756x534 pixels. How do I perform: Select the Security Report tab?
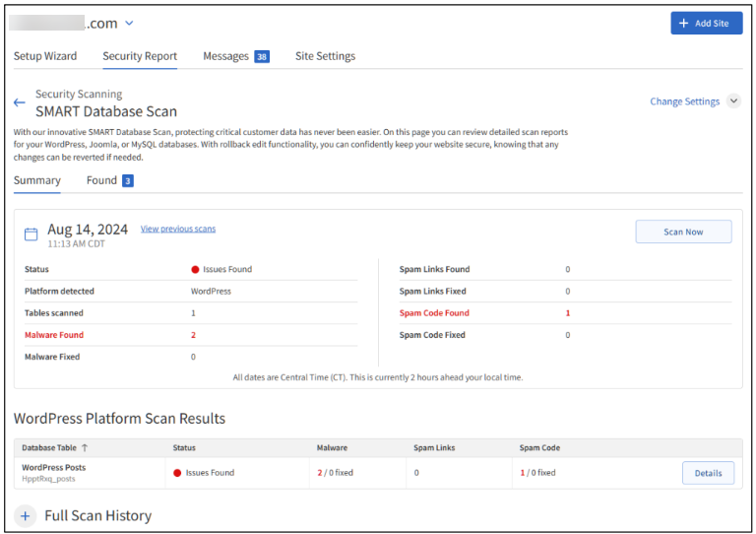140,56
